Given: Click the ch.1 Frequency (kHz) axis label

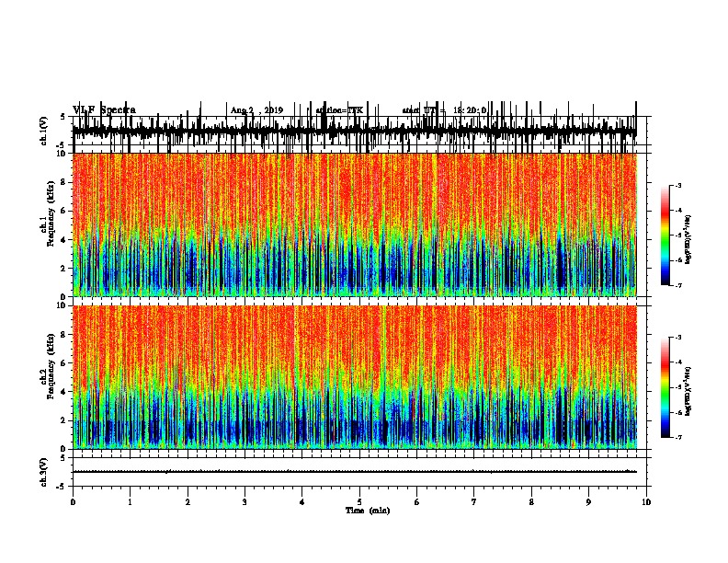Looking at the screenshot, I should 48,213.
